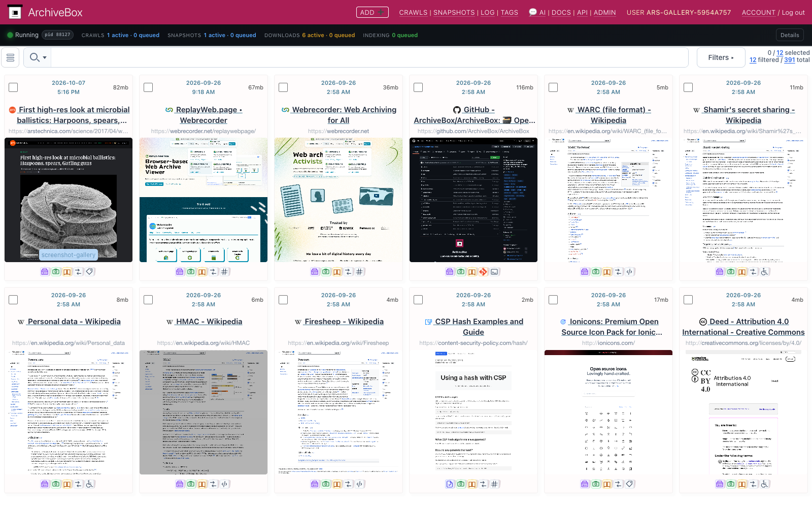The image size is (812, 508).
Task: Click the ArchiveBox logo icon in the header
Action: 15,12
